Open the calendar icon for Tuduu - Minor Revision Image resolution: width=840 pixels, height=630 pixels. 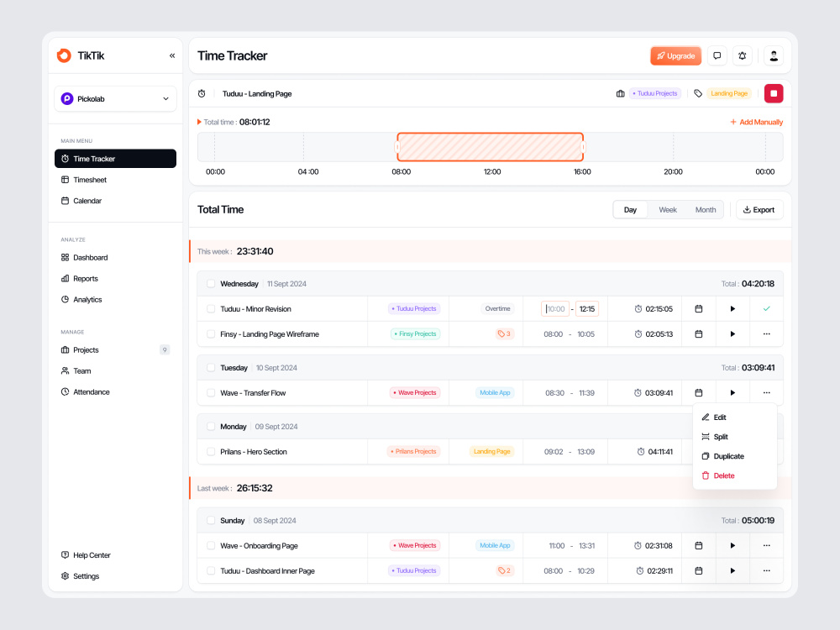(x=699, y=309)
